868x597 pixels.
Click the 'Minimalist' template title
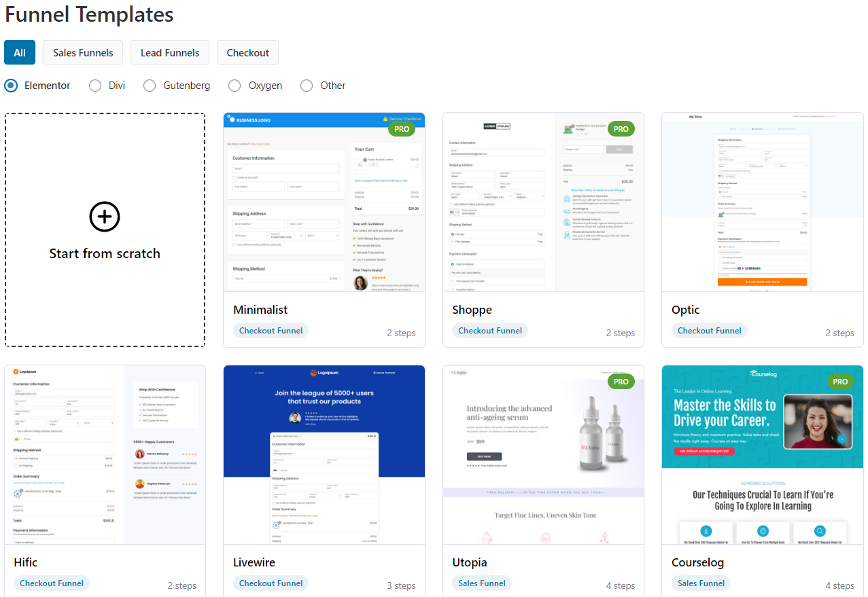pos(260,310)
